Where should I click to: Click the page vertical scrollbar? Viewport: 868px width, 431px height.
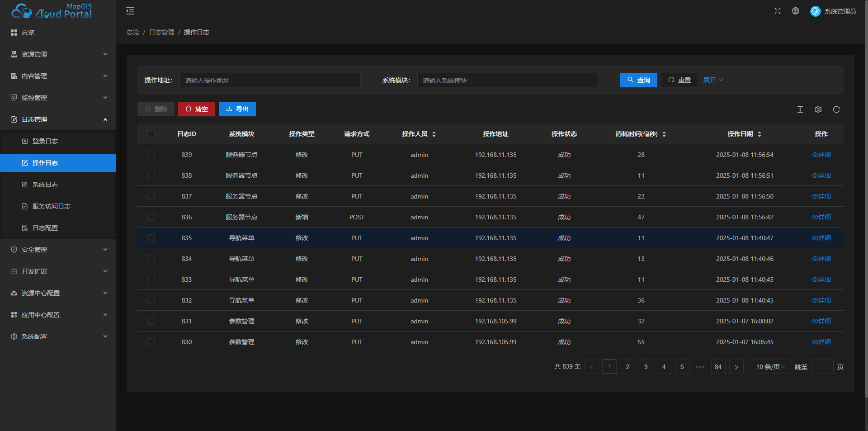coord(866,199)
